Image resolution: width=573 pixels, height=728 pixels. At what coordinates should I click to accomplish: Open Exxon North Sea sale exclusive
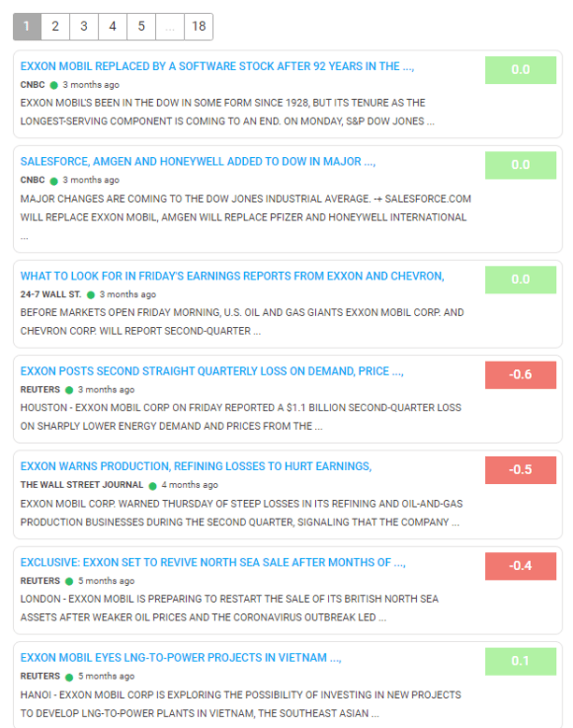click(x=212, y=563)
